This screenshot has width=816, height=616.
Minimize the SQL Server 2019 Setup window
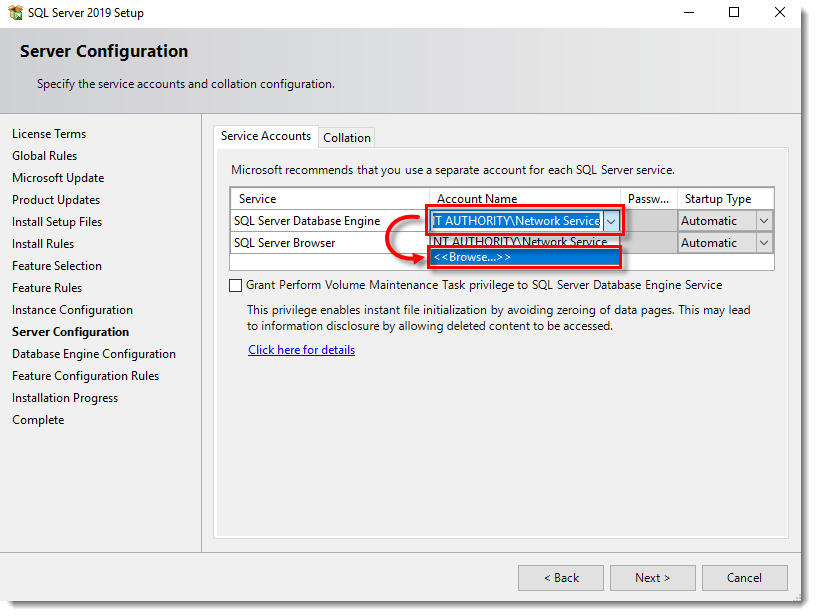689,12
